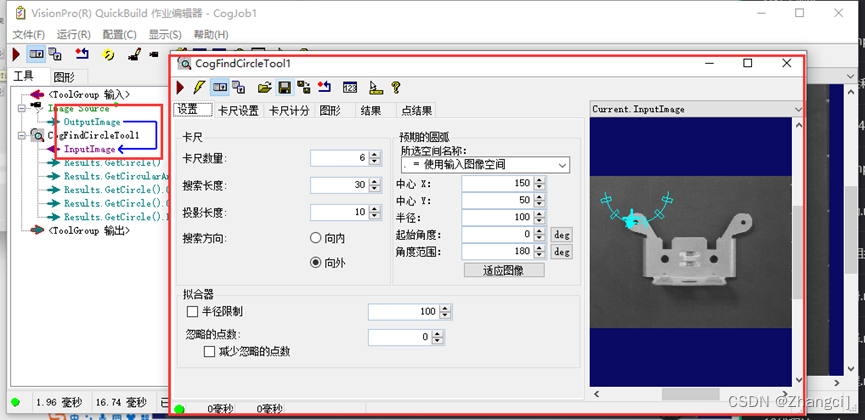Open the 运行(R) menu

coord(74,34)
